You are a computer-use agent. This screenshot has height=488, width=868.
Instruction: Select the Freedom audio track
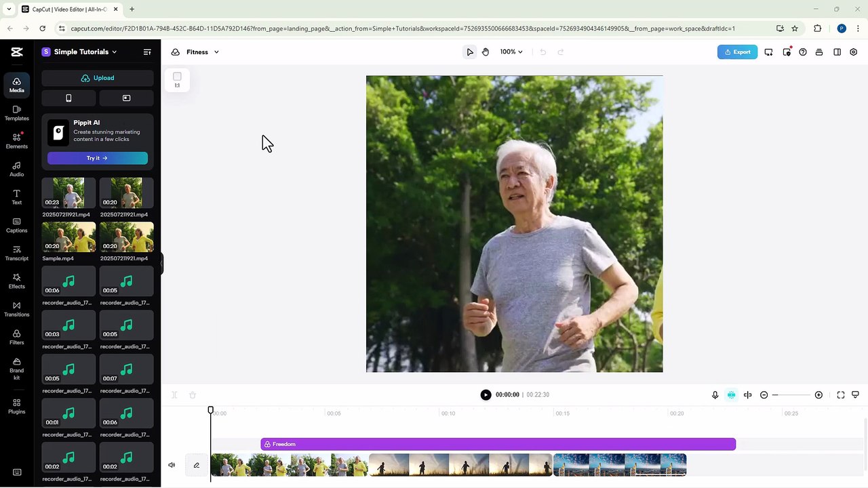click(x=498, y=444)
